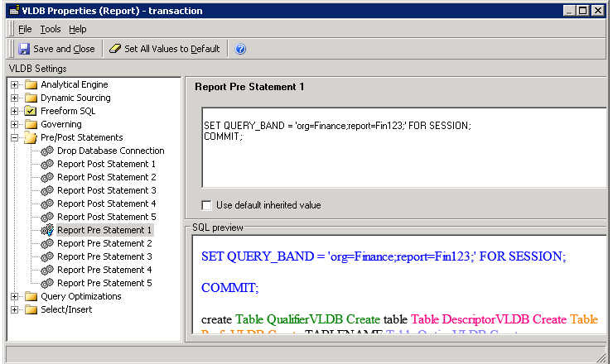Click gear icon beside Report Post Statement 3
Screen dimensions: 613x364
(47, 190)
